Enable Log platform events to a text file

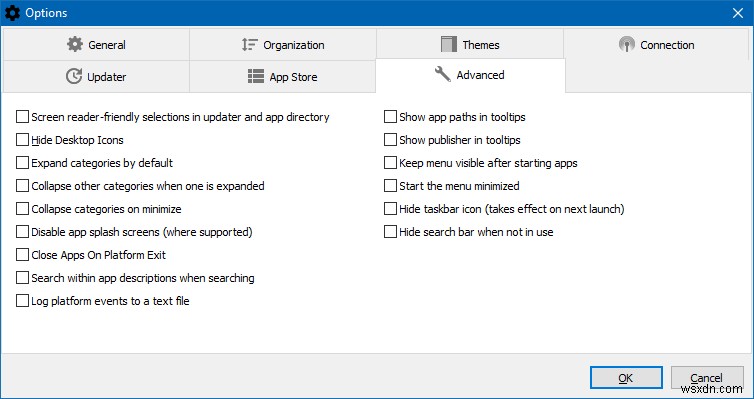point(22,301)
